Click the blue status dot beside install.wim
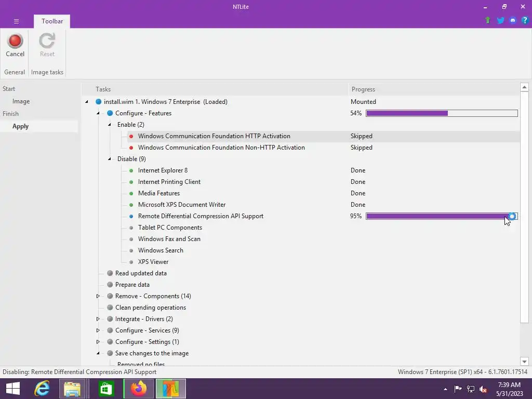 [98, 102]
